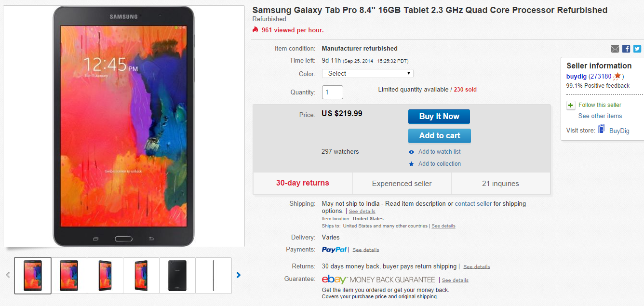Click the buydig seller name link

[x=577, y=76]
